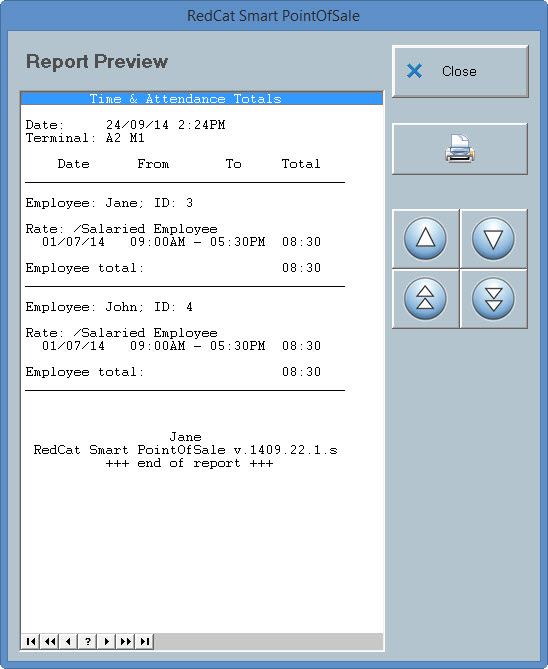Click the double-right fast-forward navigator button
548x669 pixels.
[125, 641]
